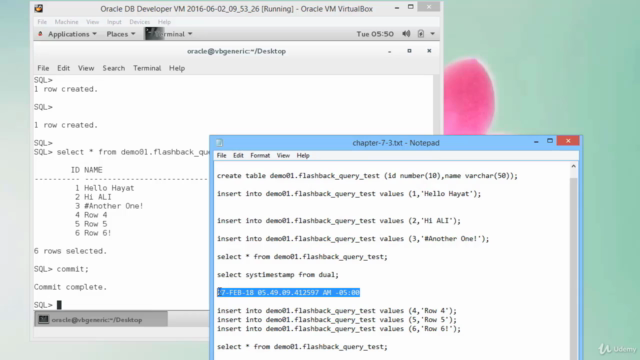
Task: Open the VirtualBox Help menu
Action: coord(164,22)
